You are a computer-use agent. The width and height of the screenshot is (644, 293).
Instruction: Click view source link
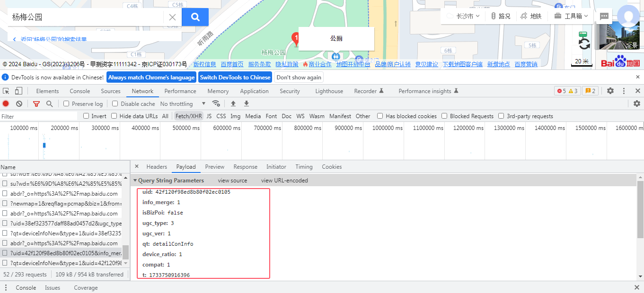pos(232,181)
